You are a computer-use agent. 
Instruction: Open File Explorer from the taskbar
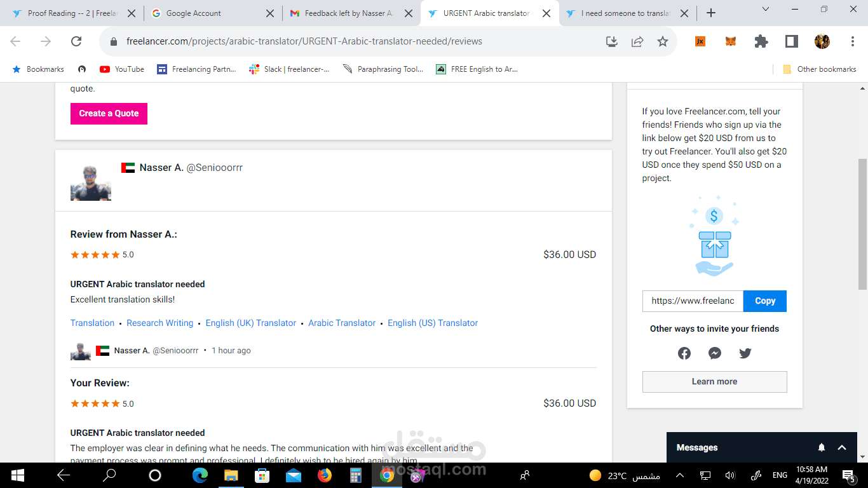[231, 475]
